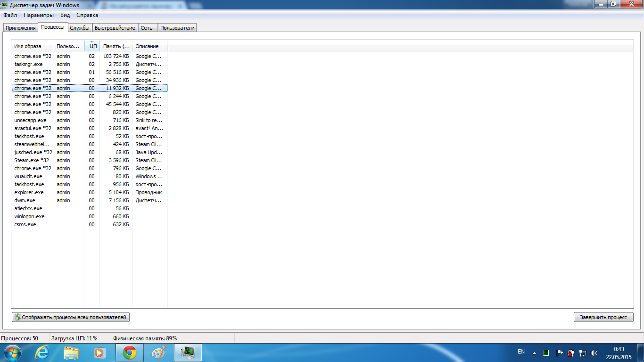This screenshot has width=644, height=362.
Task: Select the csrss.exe process
Action: pos(90,224)
